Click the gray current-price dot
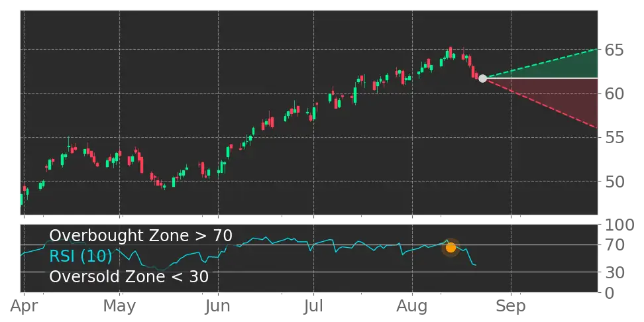This screenshot has width=644, height=322. [x=482, y=78]
